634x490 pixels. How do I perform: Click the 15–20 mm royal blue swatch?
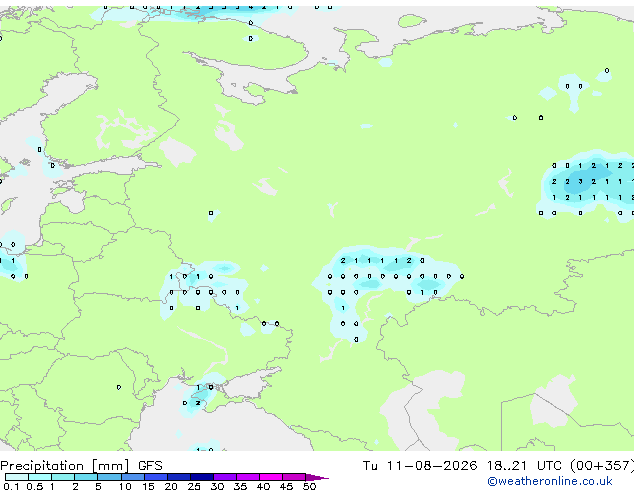155,477
